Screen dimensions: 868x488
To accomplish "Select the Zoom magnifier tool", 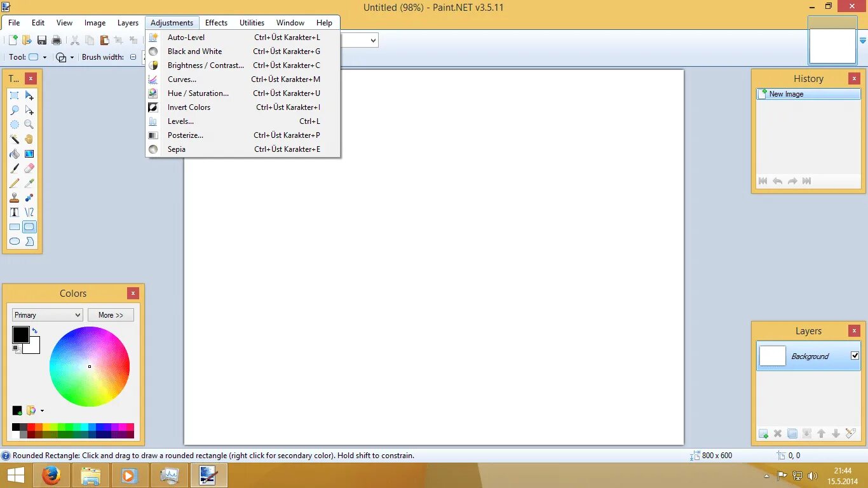I will point(29,125).
